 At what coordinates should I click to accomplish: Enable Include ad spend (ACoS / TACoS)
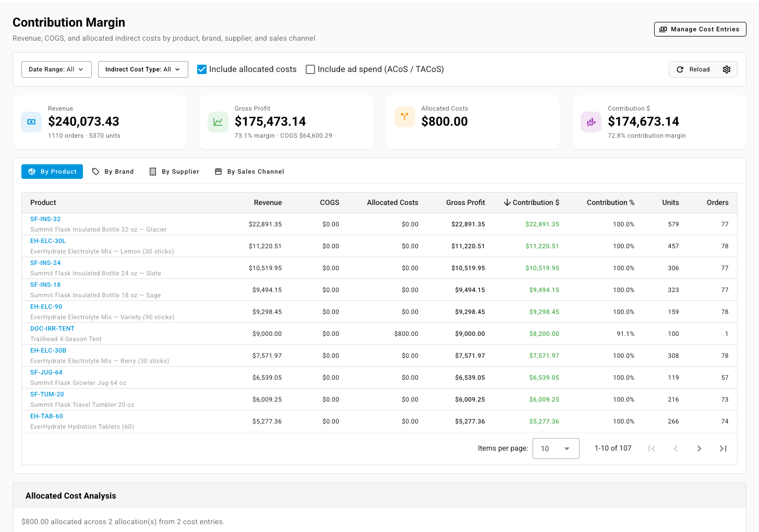coord(310,69)
